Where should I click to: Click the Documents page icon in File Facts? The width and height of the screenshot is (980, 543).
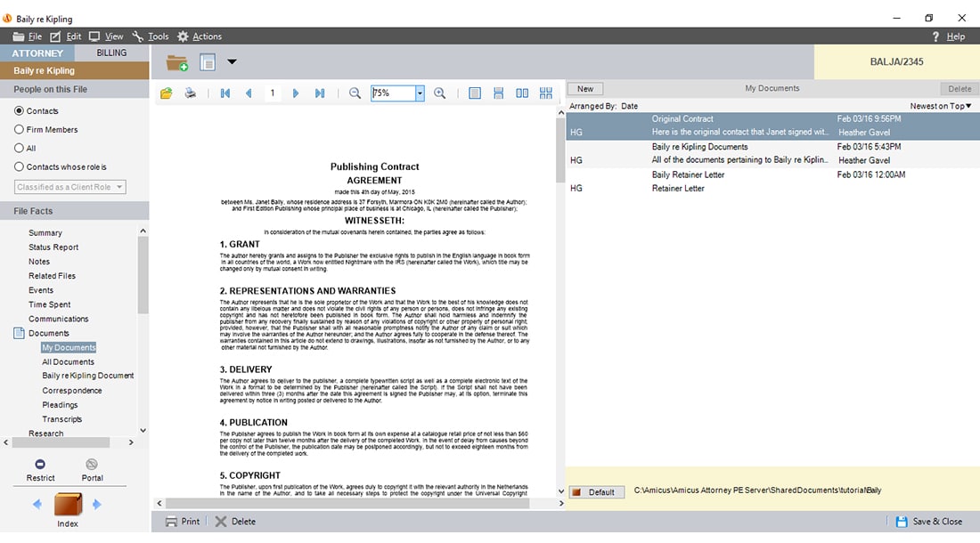tap(19, 333)
